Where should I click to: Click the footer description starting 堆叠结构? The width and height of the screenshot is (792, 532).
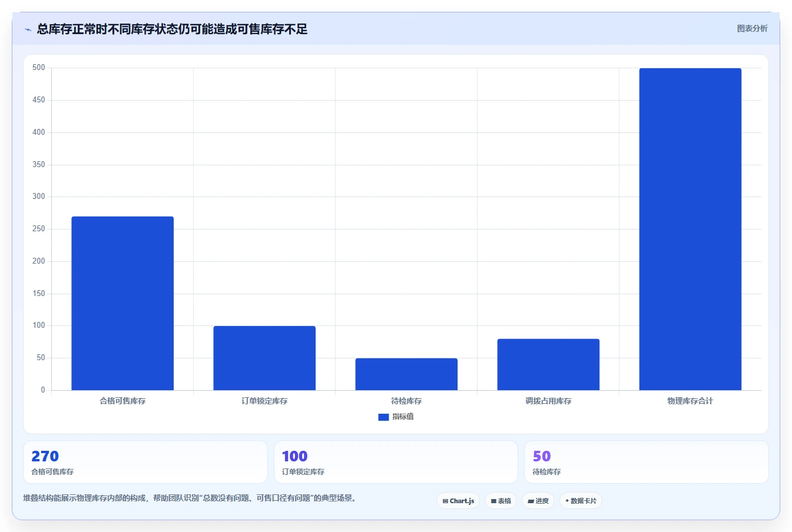tap(191, 498)
